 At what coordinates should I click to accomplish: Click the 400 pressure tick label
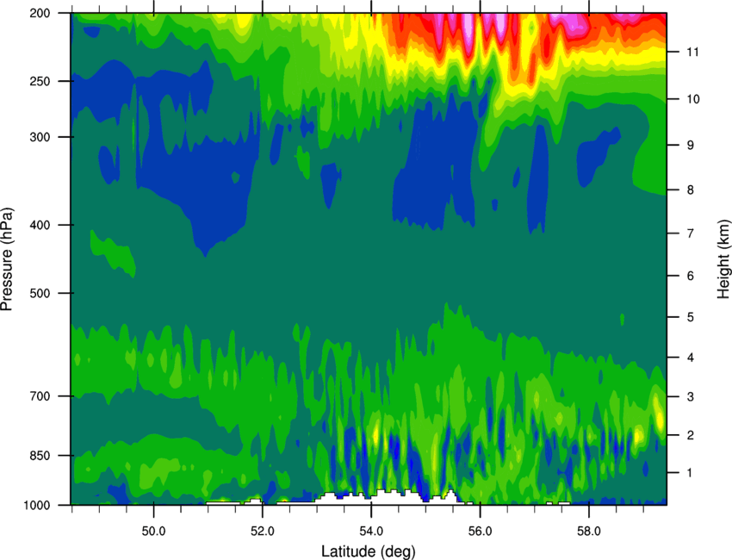40,225
